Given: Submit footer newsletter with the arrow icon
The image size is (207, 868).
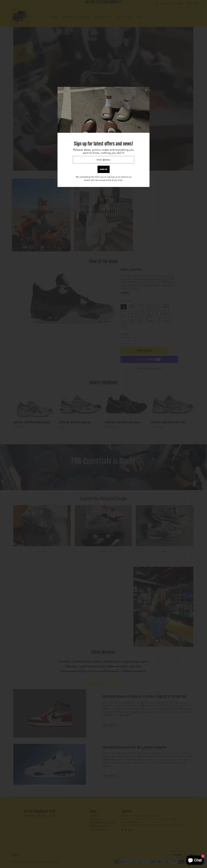Looking at the screenshot, I should 179,822.
